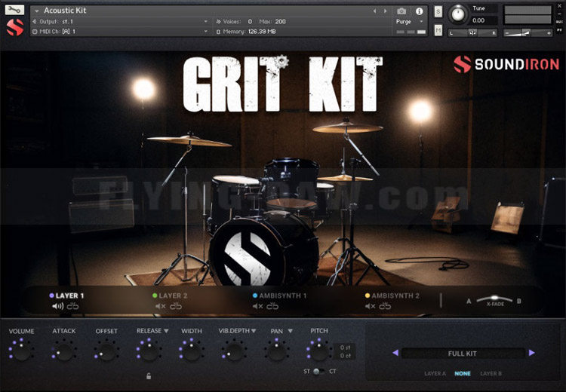Adjust the L/R pan slider in header
Image resolution: width=566 pixels, height=392 pixels.
(472, 33)
